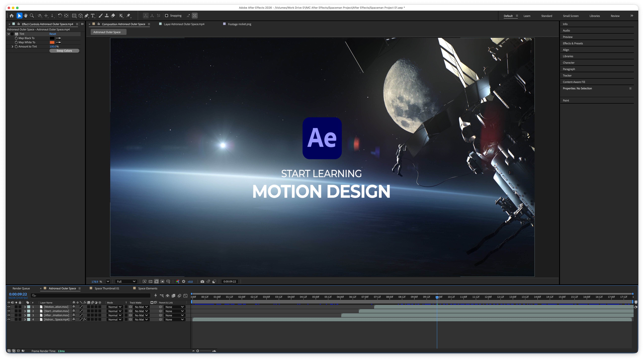Select the Clone Stamp tool
644x360 pixels.
pos(107,16)
